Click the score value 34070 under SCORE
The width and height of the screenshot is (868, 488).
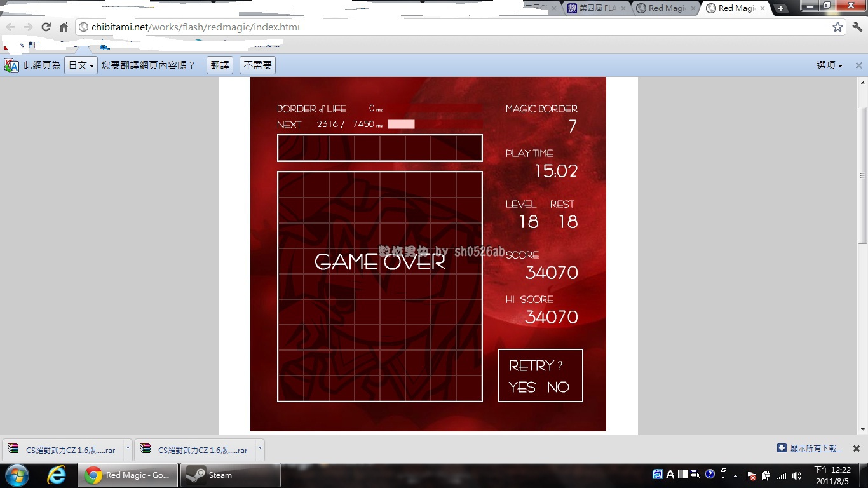coord(552,273)
